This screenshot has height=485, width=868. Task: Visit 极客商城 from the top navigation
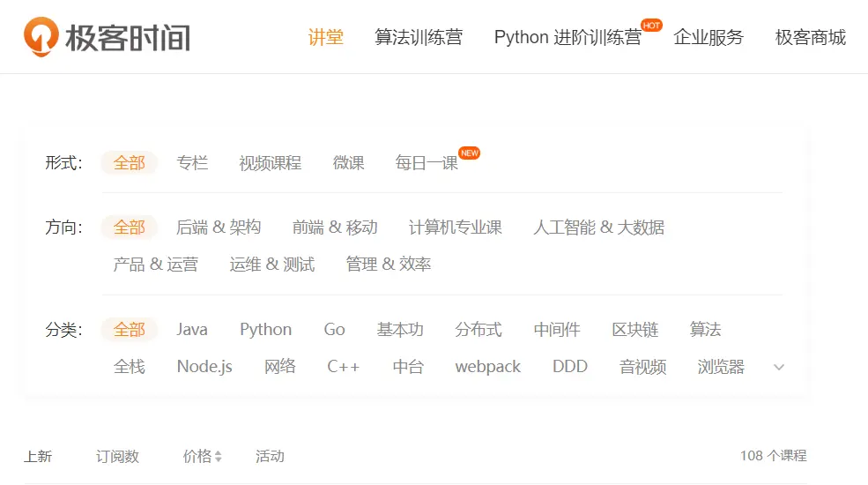tap(811, 37)
